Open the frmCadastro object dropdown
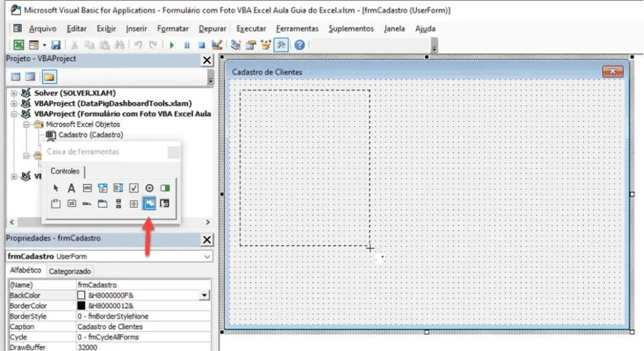This screenshot has width=644, height=351. tap(207, 256)
